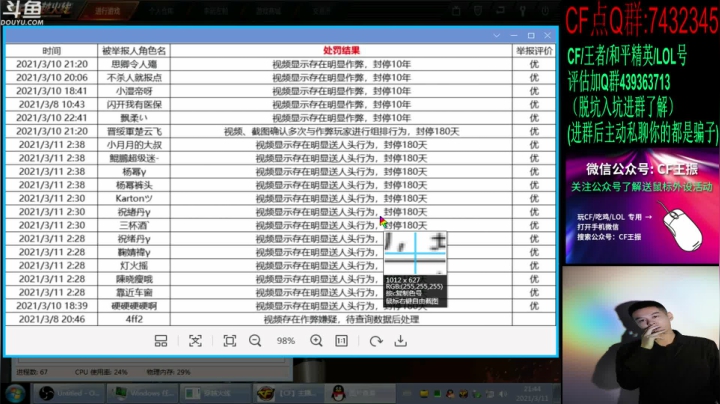Fit image to window using the frame icon
The height and width of the screenshot is (404, 720).
pyautogui.click(x=230, y=341)
